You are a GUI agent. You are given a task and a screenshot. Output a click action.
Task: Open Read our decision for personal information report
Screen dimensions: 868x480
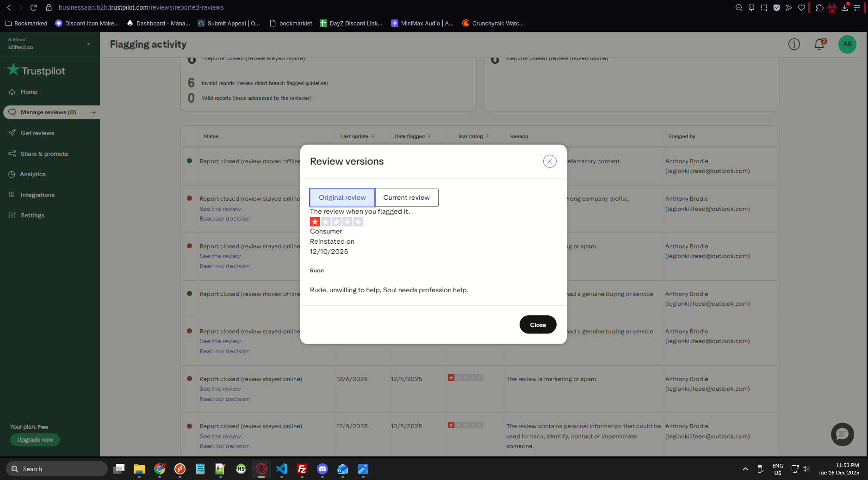click(x=224, y=446)
